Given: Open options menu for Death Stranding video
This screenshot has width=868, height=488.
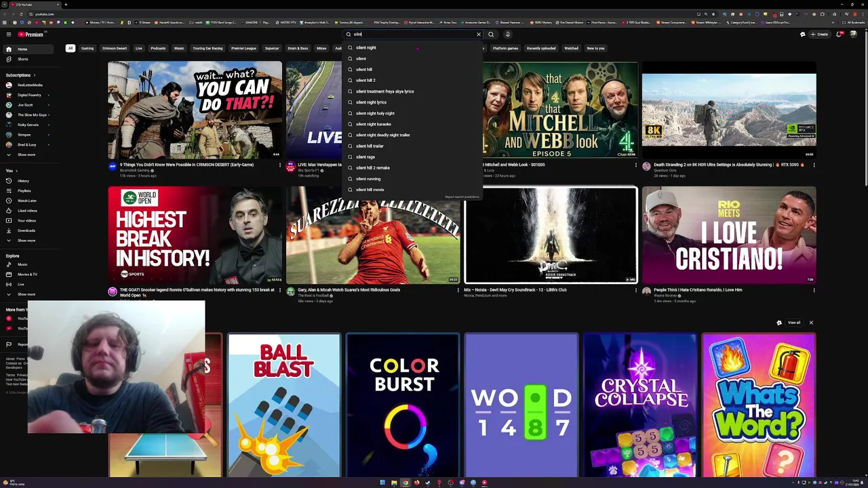Looking at the screenshot, I should click(x=813, y=165).
